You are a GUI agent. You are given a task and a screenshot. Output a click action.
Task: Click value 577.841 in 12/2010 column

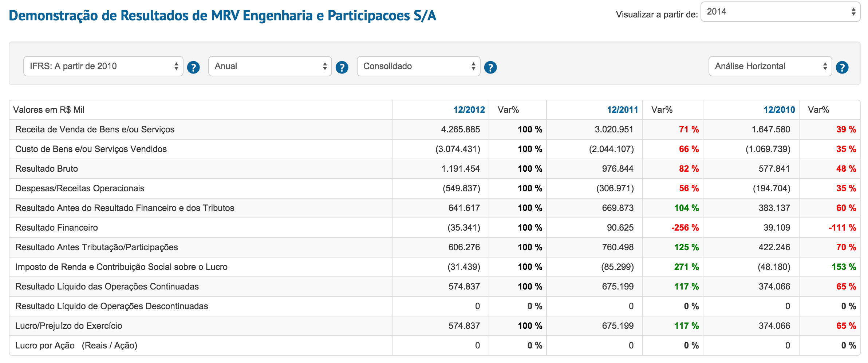tap(774, 169)
